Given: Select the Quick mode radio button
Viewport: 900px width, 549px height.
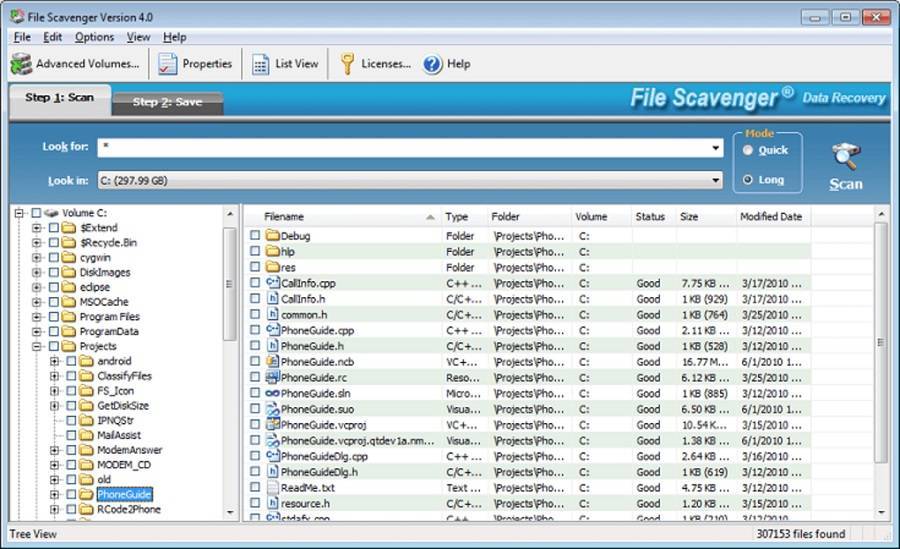Looking at the screenshot, I should click(748, 150).
